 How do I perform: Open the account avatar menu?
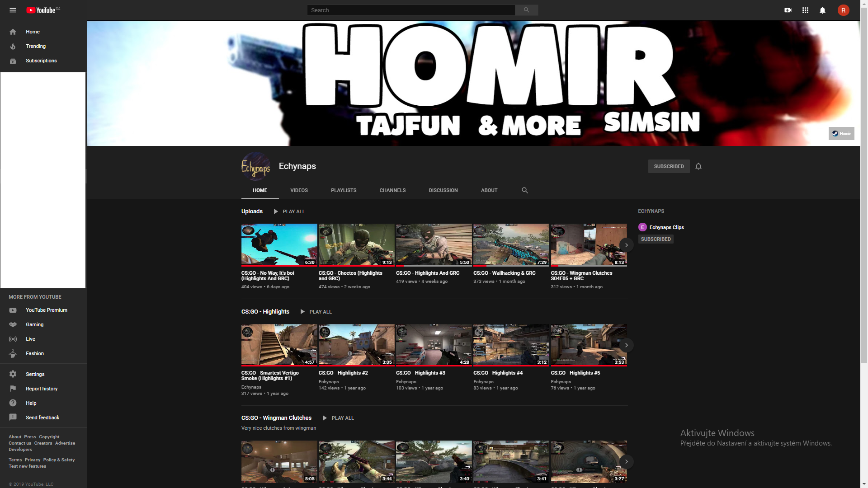pyautogui.click(x=843, y=10)
